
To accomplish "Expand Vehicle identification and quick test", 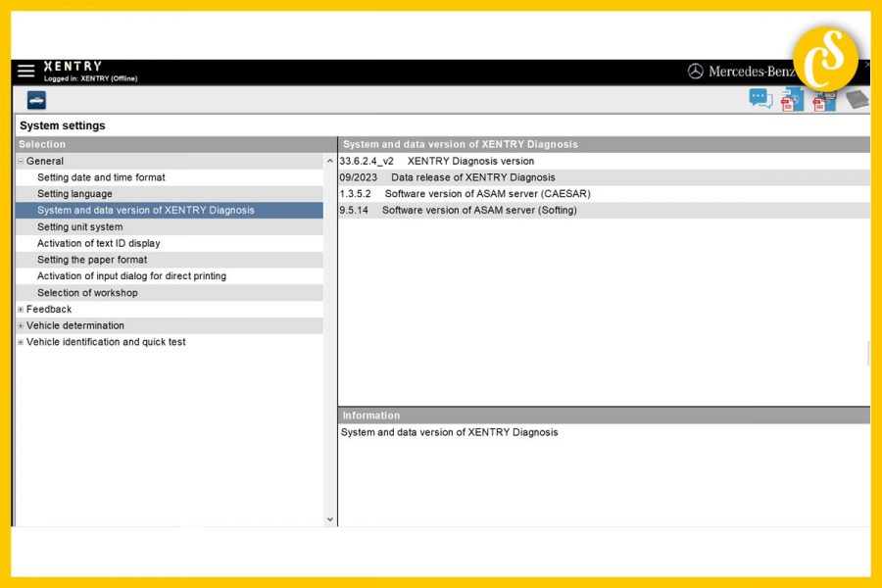I will (20, 341).
